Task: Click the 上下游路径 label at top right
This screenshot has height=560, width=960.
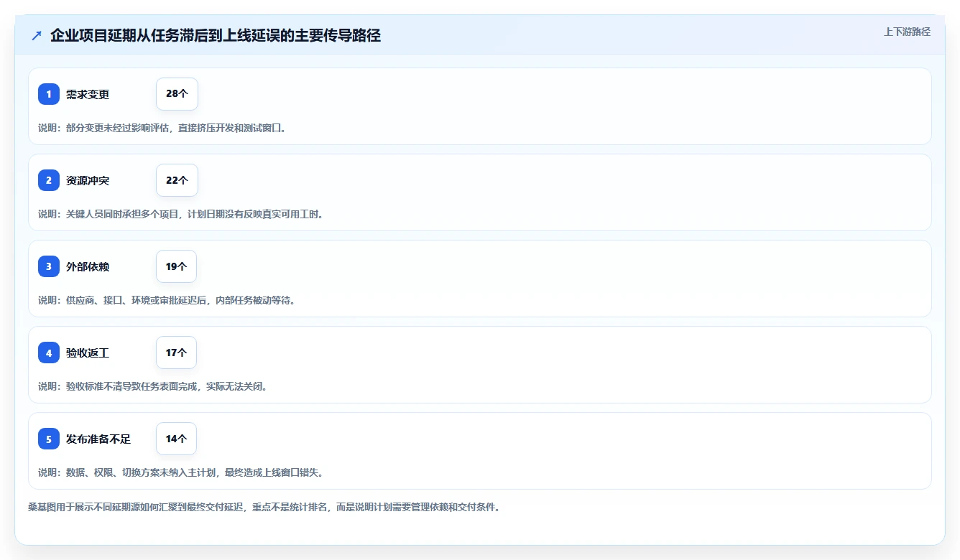Action: (907, 32)
